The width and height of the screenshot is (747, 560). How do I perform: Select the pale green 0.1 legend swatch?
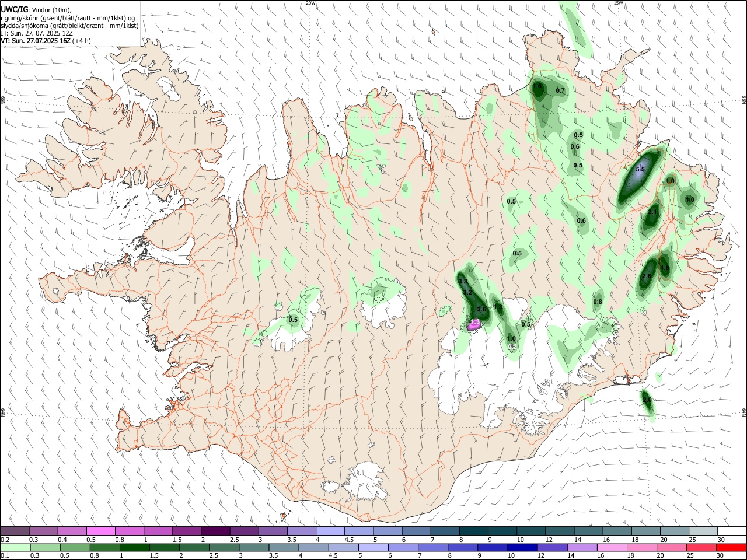(15, 547)
